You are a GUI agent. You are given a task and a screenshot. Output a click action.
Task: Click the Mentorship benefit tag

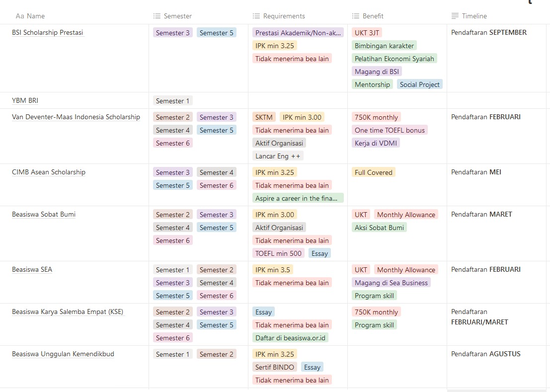[x=372, y=85]
